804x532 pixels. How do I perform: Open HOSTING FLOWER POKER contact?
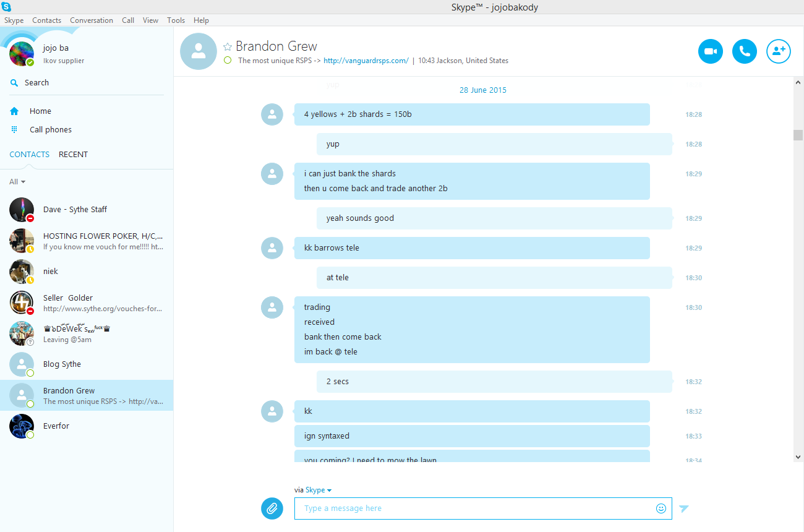coord(87,241)
